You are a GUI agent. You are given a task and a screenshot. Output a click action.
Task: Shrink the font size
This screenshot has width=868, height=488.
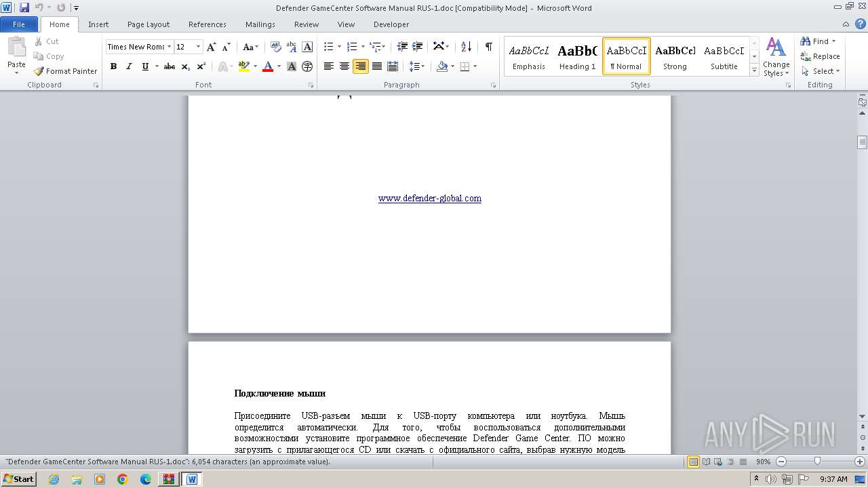(x=226, y=47)
